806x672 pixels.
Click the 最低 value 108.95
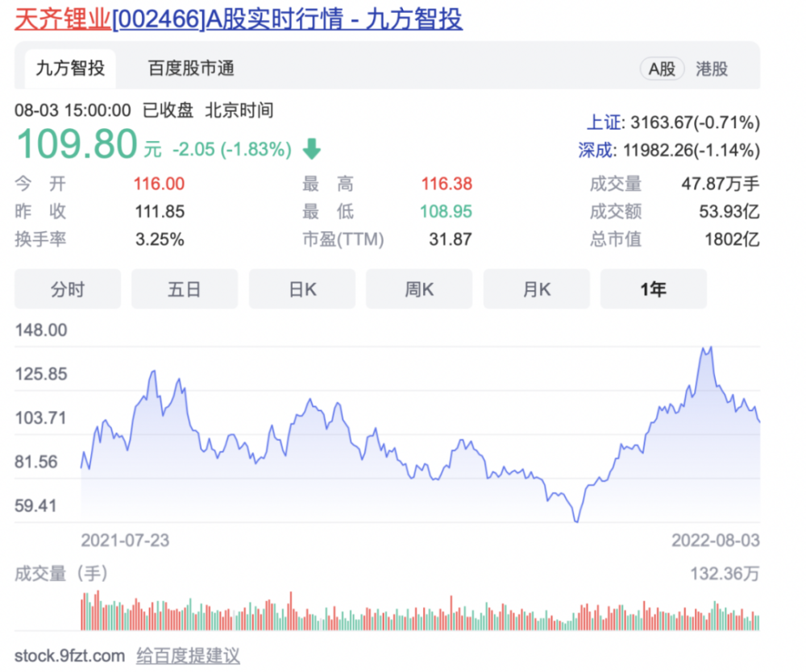click(447, 212)
